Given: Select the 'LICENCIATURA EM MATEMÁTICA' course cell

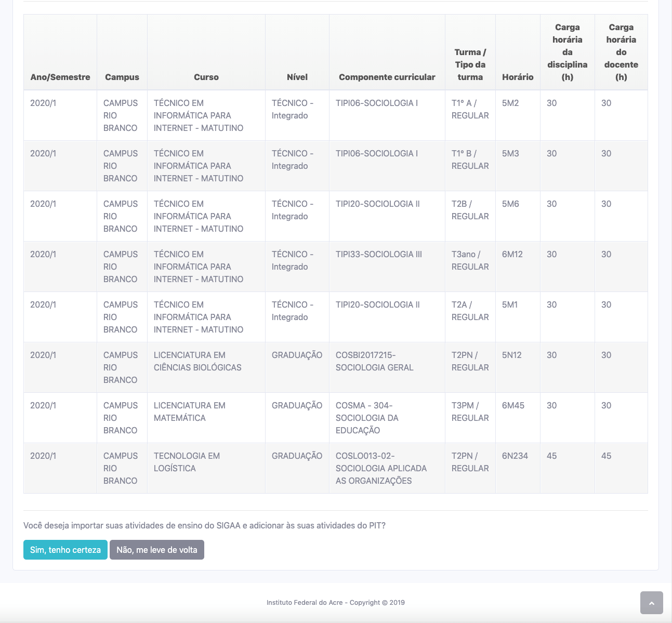Looking at the screenshot, I should (x=190, y=412).
